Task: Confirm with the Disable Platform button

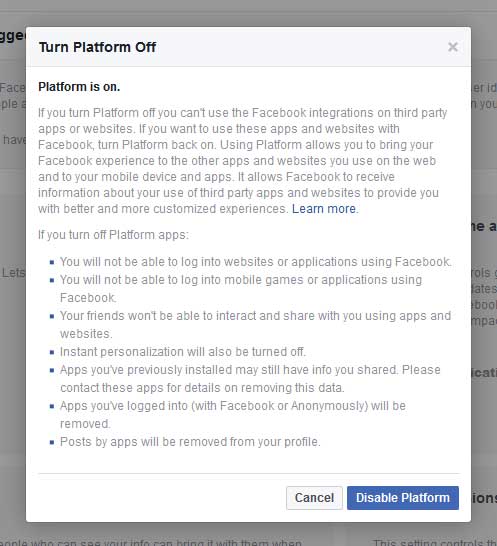Action: (x=403, y=498)
